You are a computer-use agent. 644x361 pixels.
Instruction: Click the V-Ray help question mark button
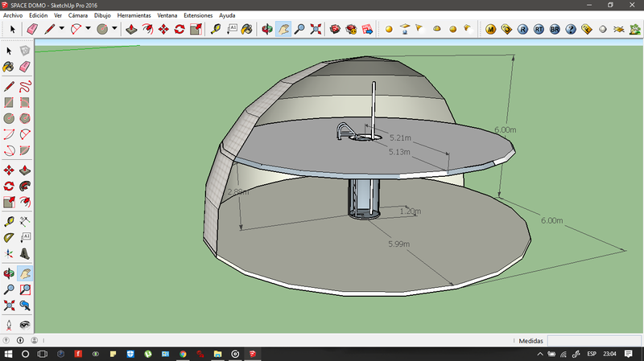571,29
